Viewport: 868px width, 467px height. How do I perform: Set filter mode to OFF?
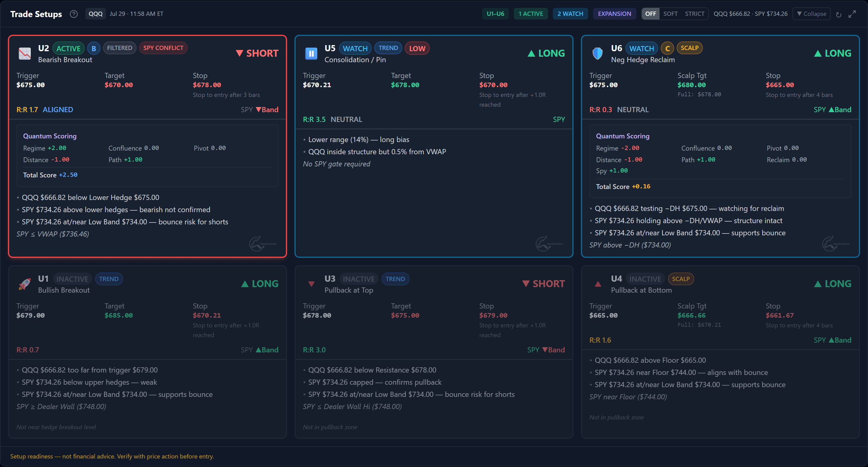pyautogui.click(x=650, y=14)
